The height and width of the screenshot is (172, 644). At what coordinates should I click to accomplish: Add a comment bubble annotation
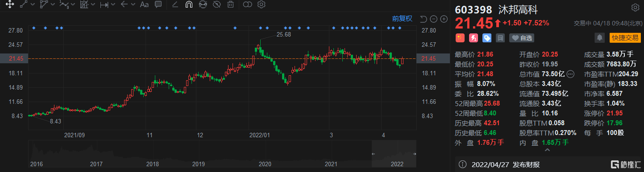158,5
